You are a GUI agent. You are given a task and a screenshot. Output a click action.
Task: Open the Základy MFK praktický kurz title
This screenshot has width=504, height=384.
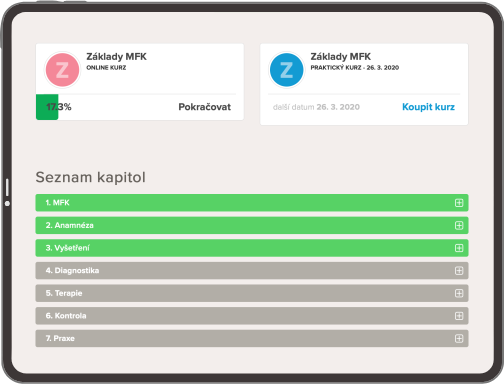[341, 57]
